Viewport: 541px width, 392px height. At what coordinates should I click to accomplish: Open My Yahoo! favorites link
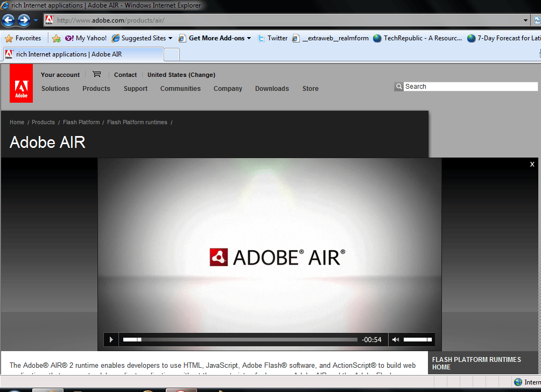(86, 38)
